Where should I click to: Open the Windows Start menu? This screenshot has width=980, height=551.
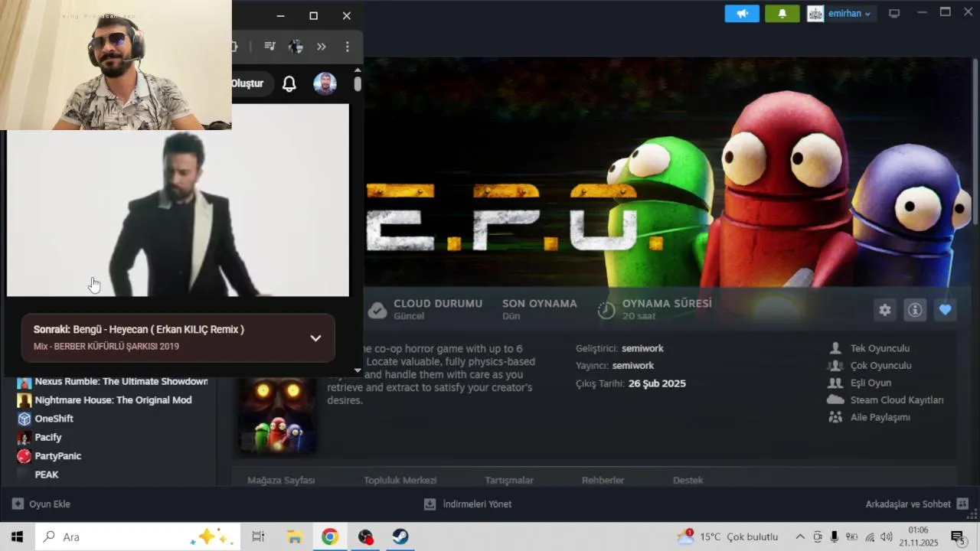[17, 536]
